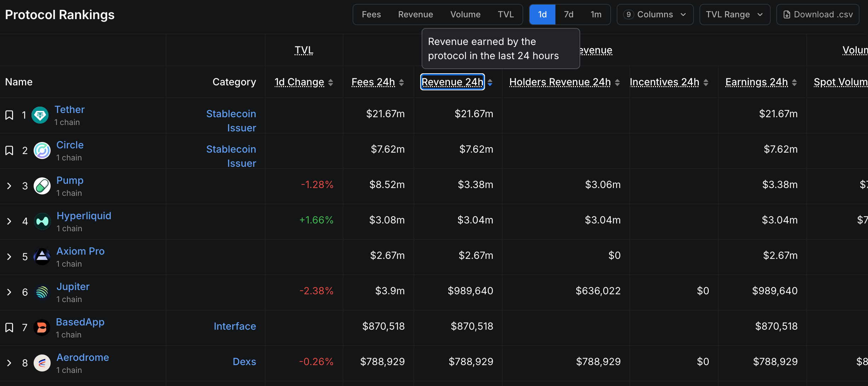The height and width of the screenshot is (386, 868).
Task: Sort by Earnings 24h arrows icon
Action: point(794,83)
